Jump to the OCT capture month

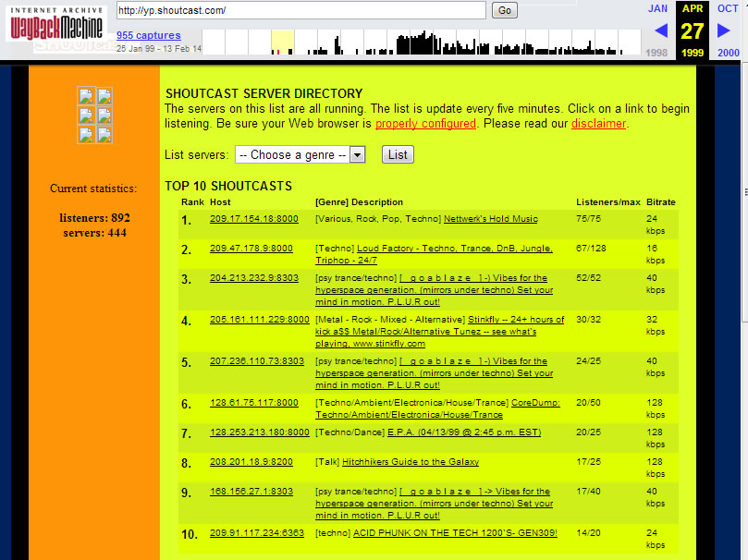[728, 8]
